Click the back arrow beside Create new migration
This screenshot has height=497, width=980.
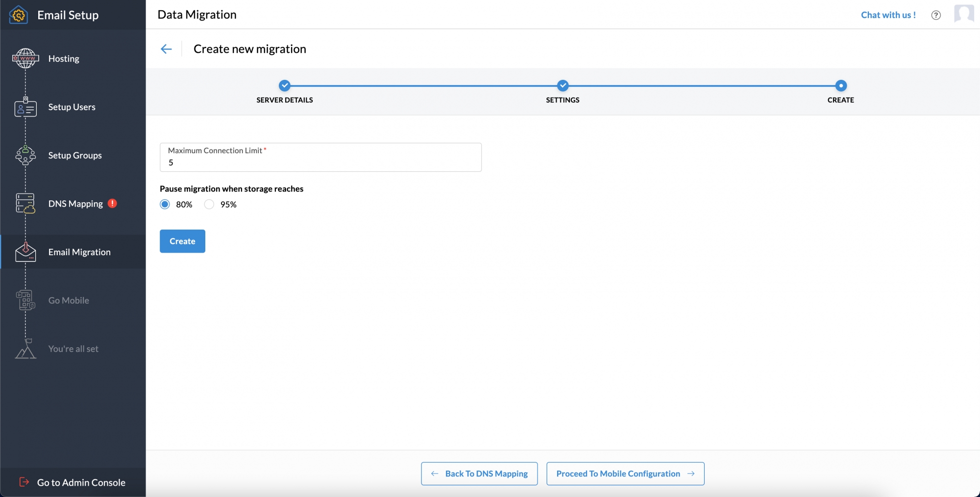167,48
